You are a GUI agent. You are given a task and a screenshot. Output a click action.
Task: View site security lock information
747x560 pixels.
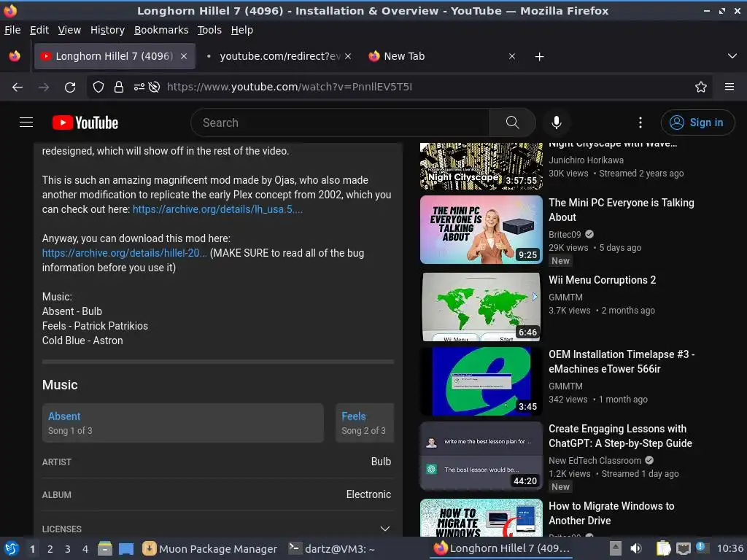pyautogui.click(x=119, y=87)
